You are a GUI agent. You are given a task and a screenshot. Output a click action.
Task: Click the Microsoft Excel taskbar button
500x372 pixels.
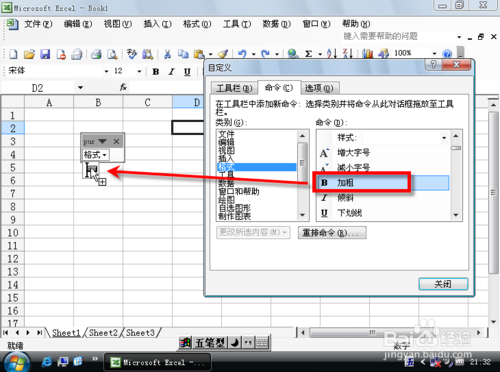(158, 362)
